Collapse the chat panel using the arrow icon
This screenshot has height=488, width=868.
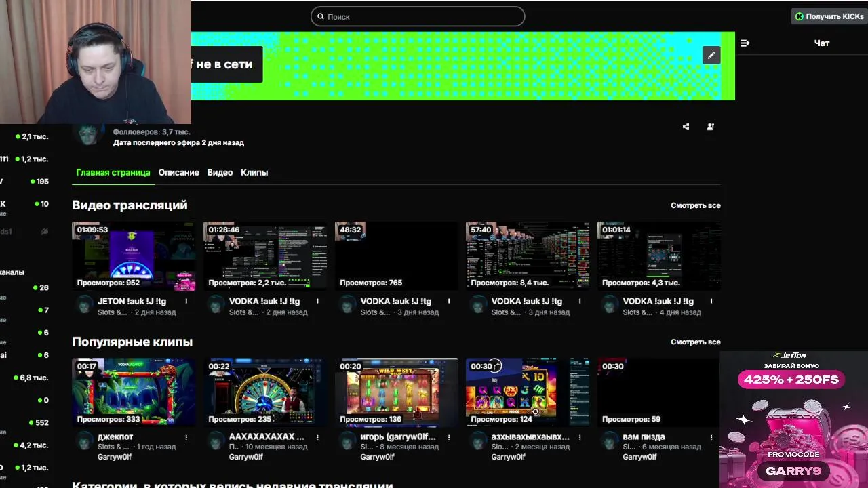tap(745, 43)
